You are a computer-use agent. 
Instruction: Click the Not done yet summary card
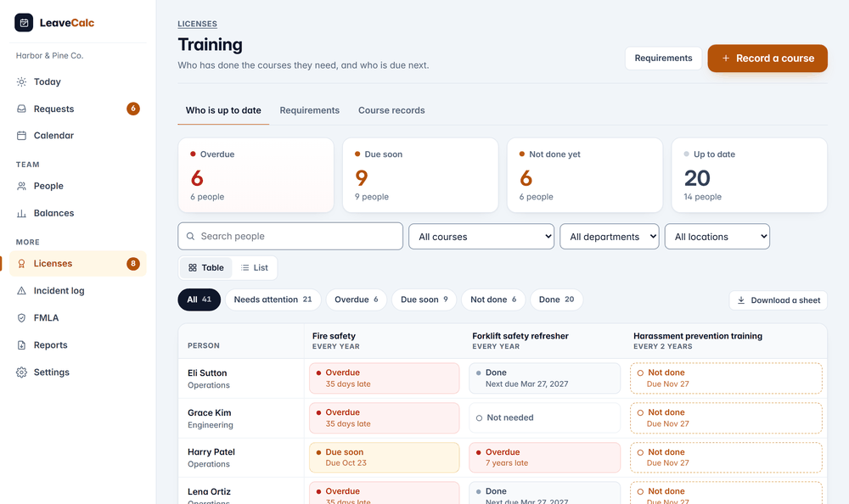[x=585, y=175]
